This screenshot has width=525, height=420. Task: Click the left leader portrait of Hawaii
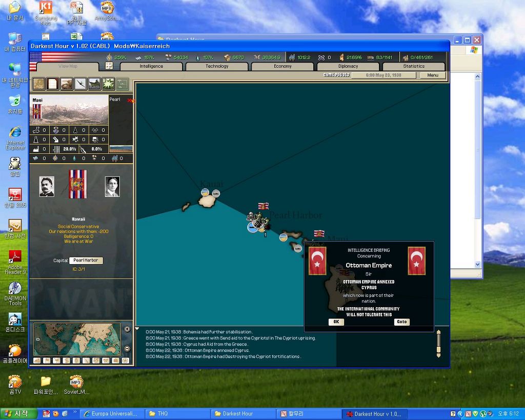pos(47,187)
